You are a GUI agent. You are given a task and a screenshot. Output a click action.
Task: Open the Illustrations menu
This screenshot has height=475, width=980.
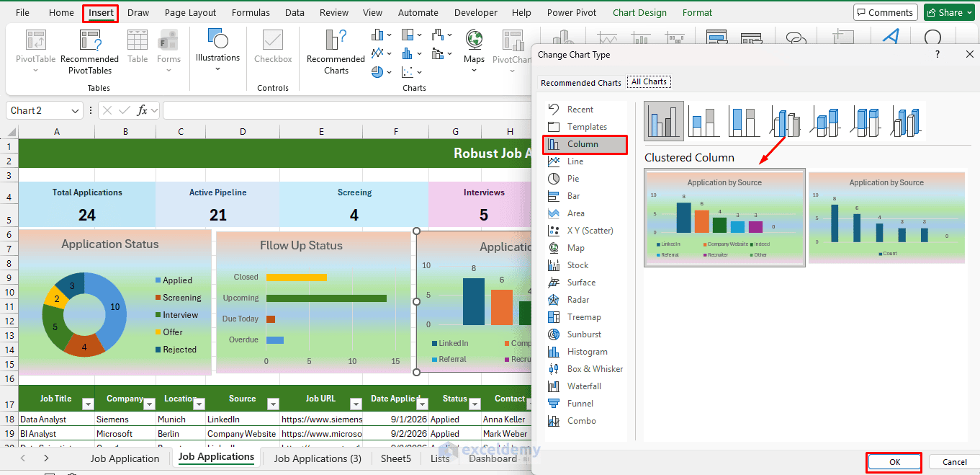tap(217, 49)
